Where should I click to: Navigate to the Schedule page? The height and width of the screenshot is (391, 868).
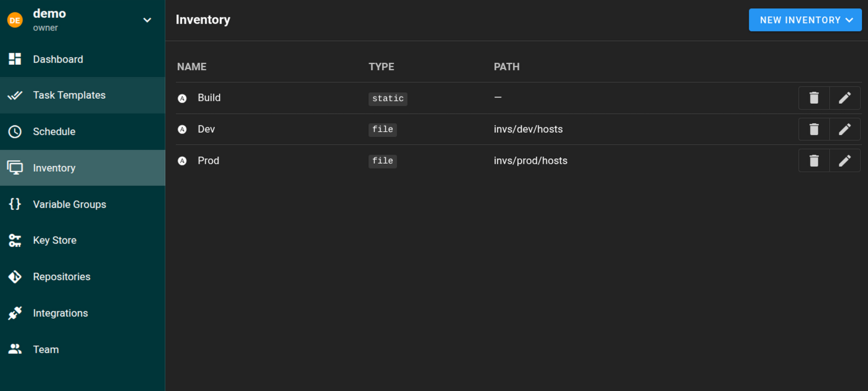point(54,132)
